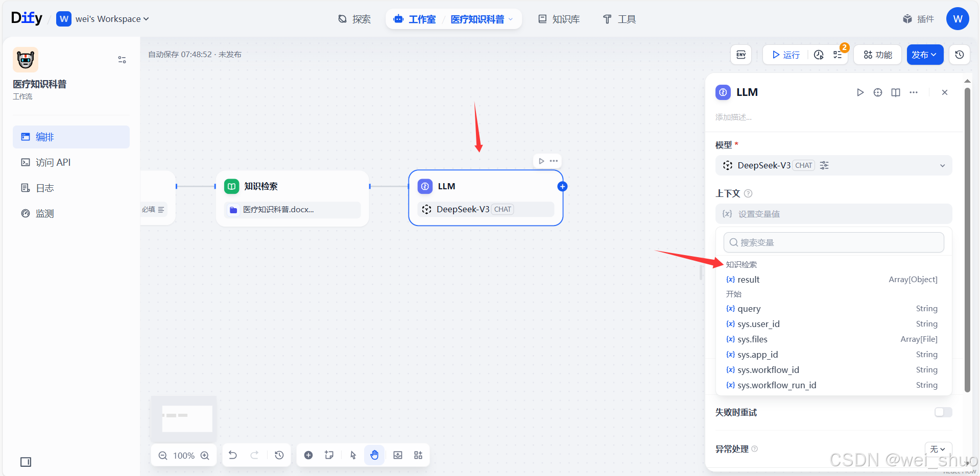Open help book icon in LLM panel
980x476 pixels.
[x=896, y=92]
